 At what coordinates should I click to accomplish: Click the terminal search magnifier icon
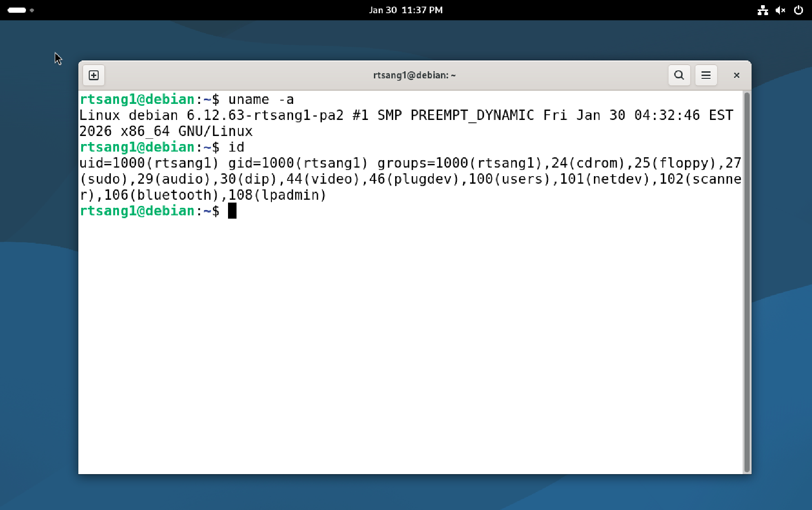click(x=679, y=76)
